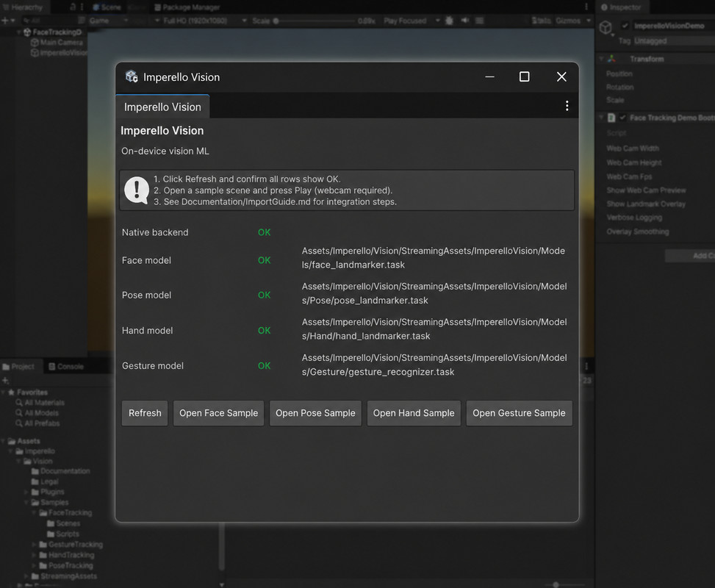Open the Face Sample scene
Screen dimensions: 715x588
click(x=218, y=413)
